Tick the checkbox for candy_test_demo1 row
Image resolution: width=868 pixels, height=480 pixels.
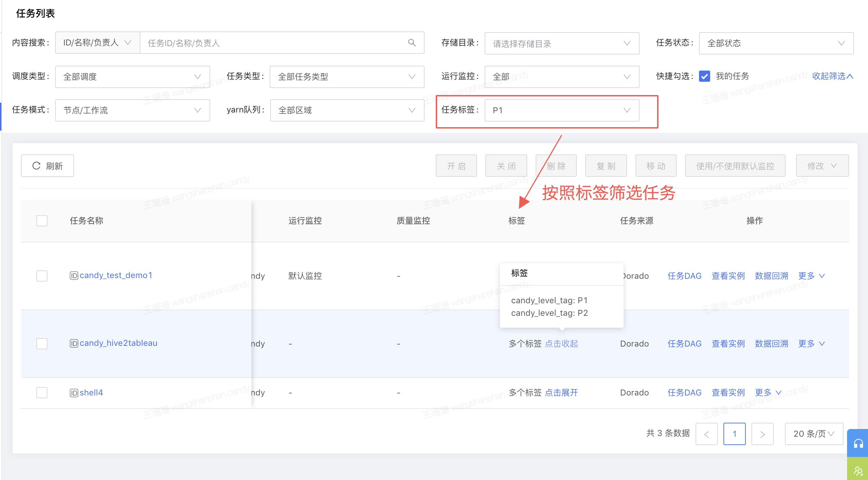pyautogui.click(x=42, y=276)
